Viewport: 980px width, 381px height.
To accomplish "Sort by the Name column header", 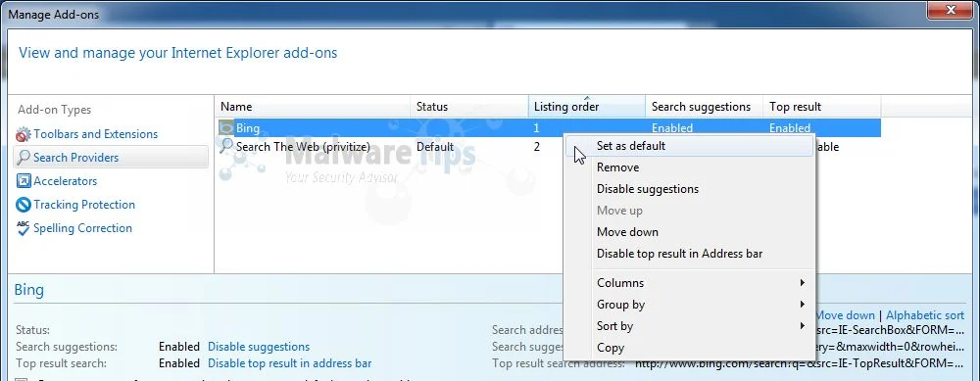I will [x=313, y=107].
